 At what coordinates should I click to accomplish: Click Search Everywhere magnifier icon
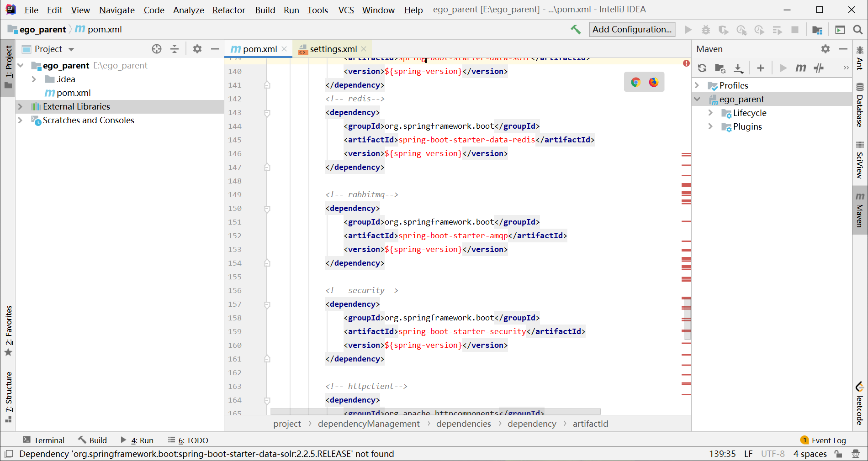coord(858,30)
